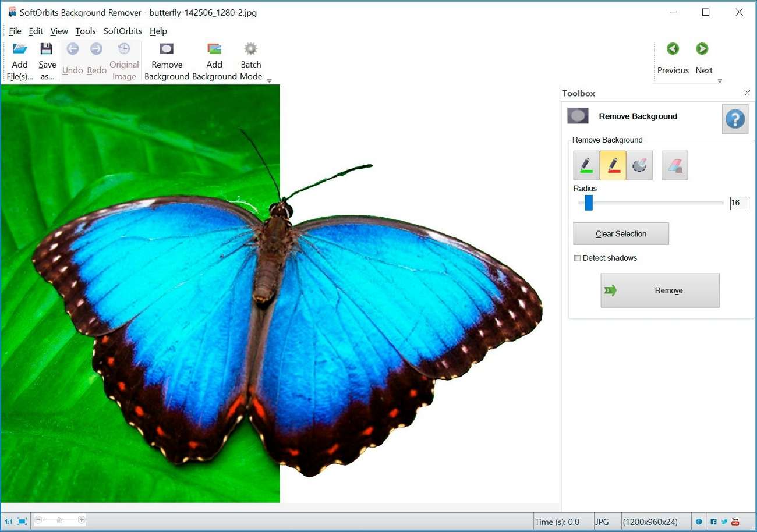
Task: Open the help question mark in the Toolbox
Action: coord(735,119)
